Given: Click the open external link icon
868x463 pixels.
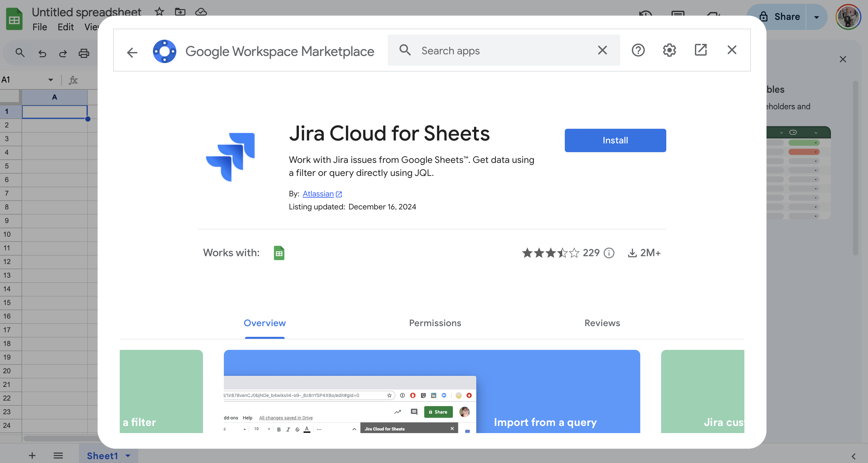Looking at the screenshot, I should 700,50.
